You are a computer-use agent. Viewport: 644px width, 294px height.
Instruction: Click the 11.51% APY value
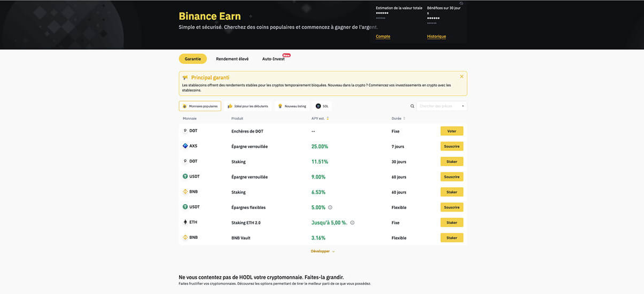[320, 161]
